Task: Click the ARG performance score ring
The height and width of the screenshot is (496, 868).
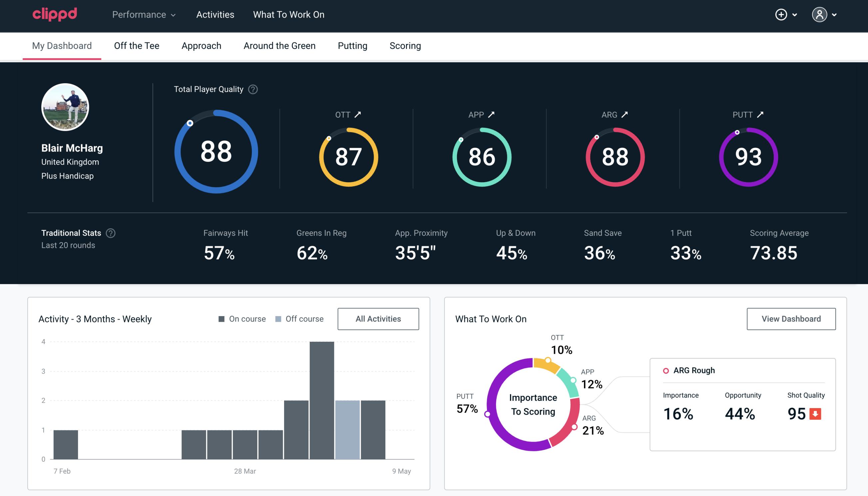Action: coord(614,156)
